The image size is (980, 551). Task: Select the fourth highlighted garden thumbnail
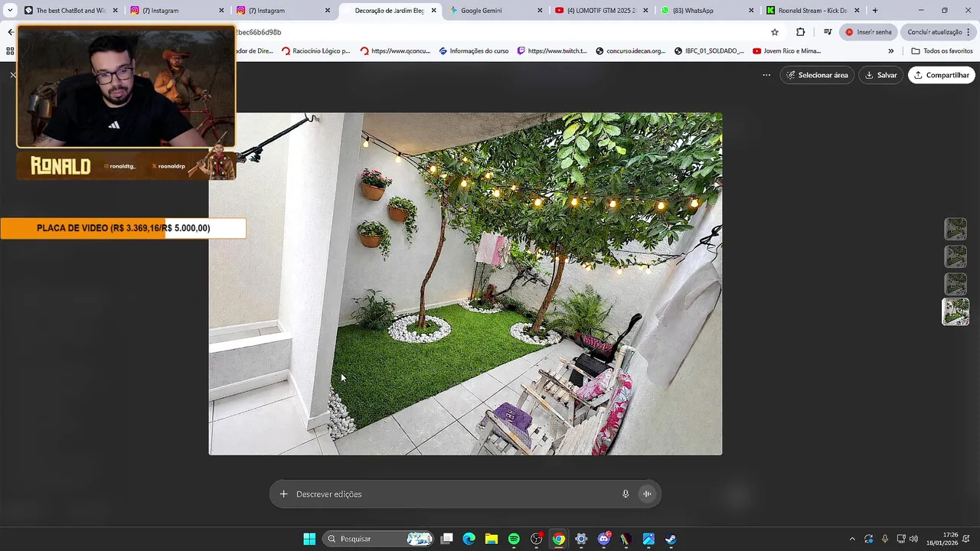click(955, 311)
